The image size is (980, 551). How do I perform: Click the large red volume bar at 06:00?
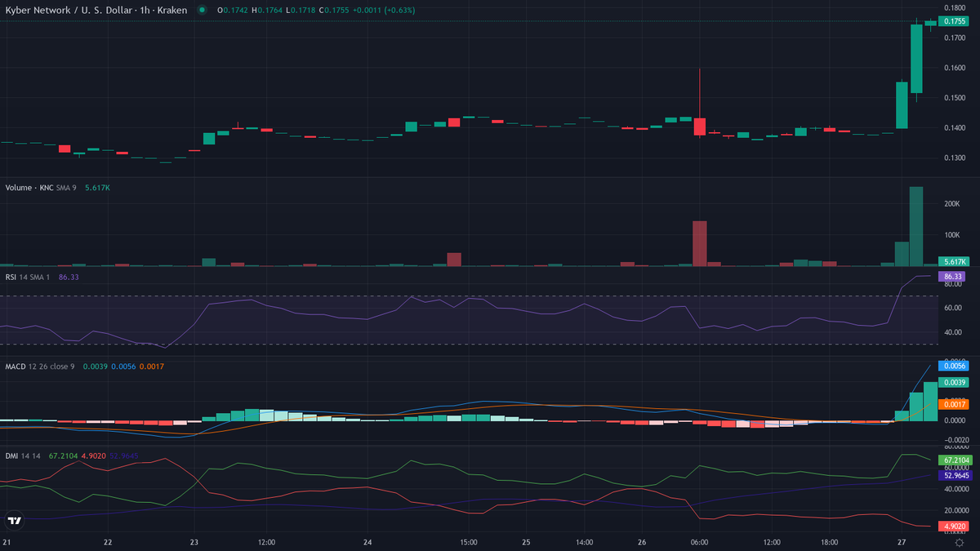699,243
